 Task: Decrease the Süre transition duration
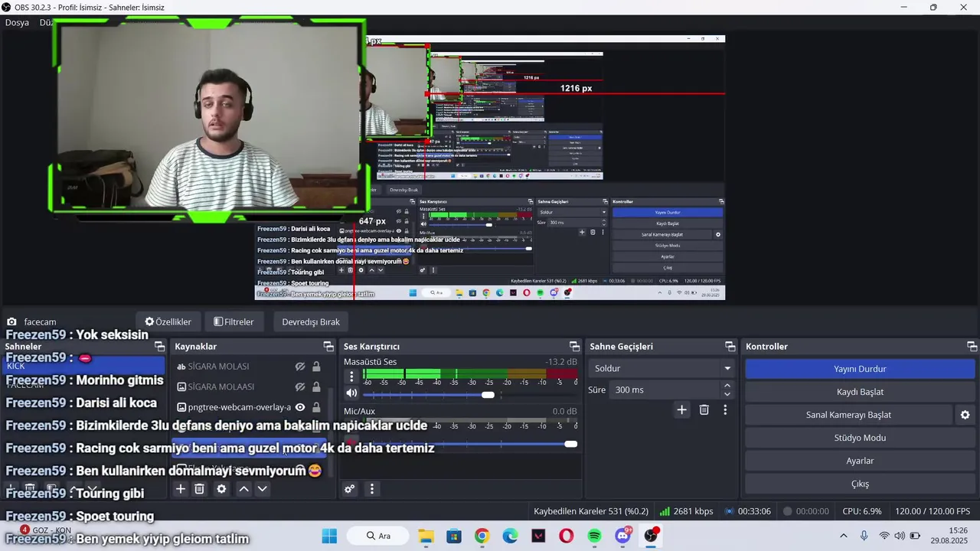[x=727, y=394]
